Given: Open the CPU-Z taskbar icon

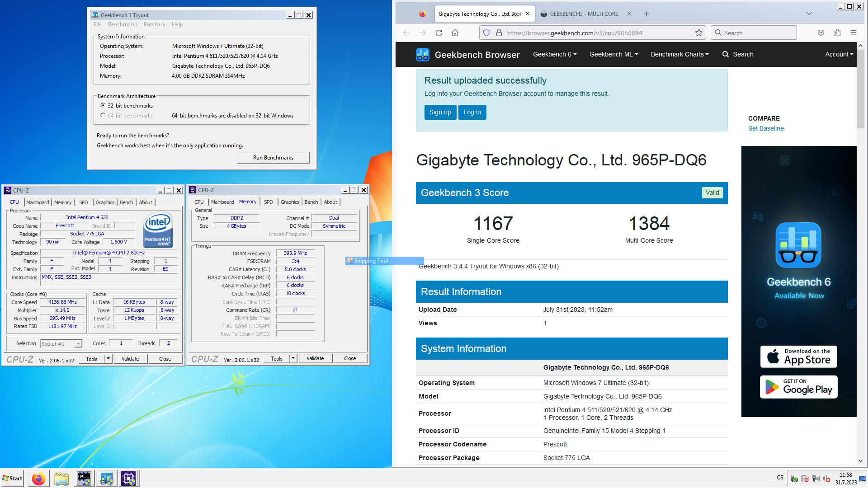Looking at the screenshot, I should (128, 479).
